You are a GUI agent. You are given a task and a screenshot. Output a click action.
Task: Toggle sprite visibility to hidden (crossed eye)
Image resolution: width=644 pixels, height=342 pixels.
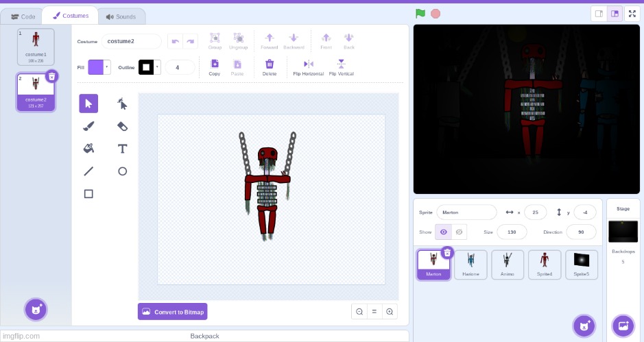pos(460,232)
